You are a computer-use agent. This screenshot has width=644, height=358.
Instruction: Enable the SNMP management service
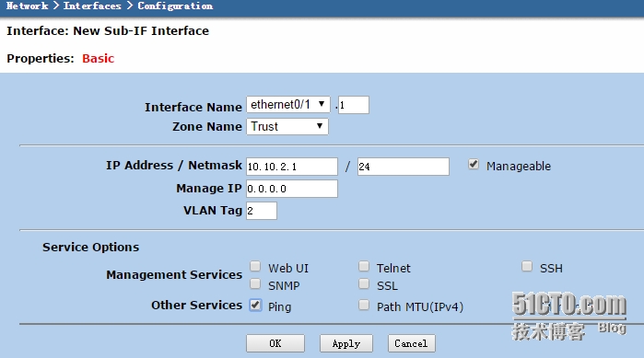tap(255, 283)
